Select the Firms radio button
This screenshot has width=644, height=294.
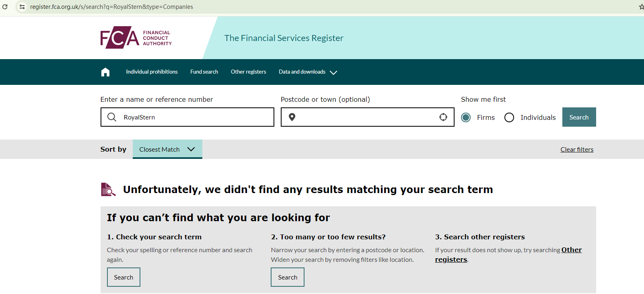click(466, 117)
